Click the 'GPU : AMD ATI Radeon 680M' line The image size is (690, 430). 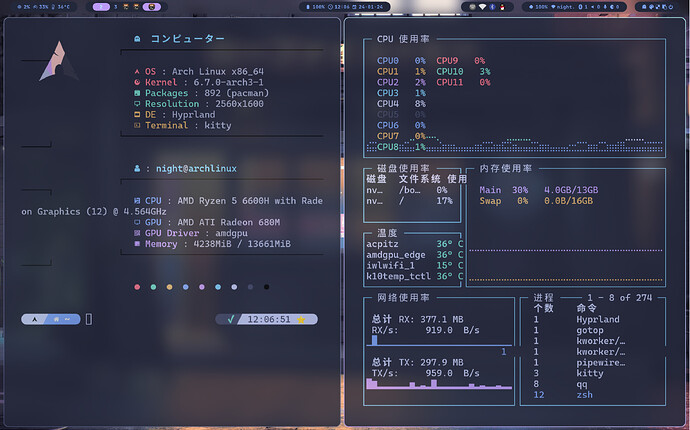tap(207, 222)
